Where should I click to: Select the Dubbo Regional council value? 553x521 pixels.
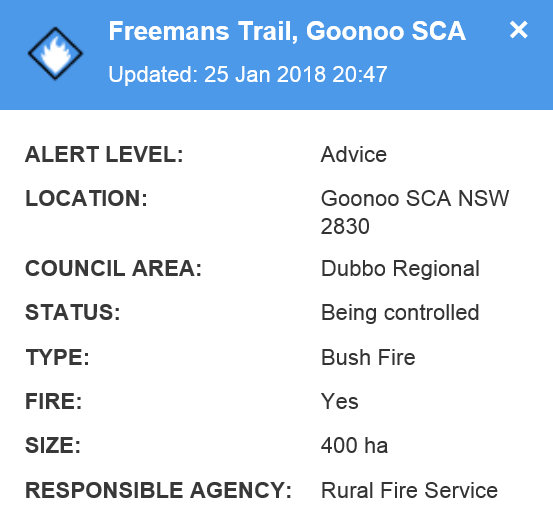click(x=400, y=269)
